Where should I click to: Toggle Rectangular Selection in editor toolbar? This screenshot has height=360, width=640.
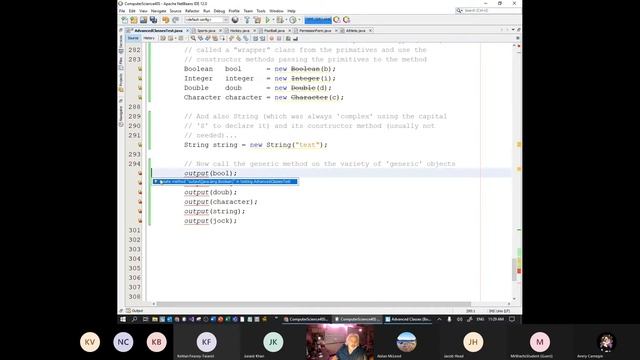(x=222, y=38)
